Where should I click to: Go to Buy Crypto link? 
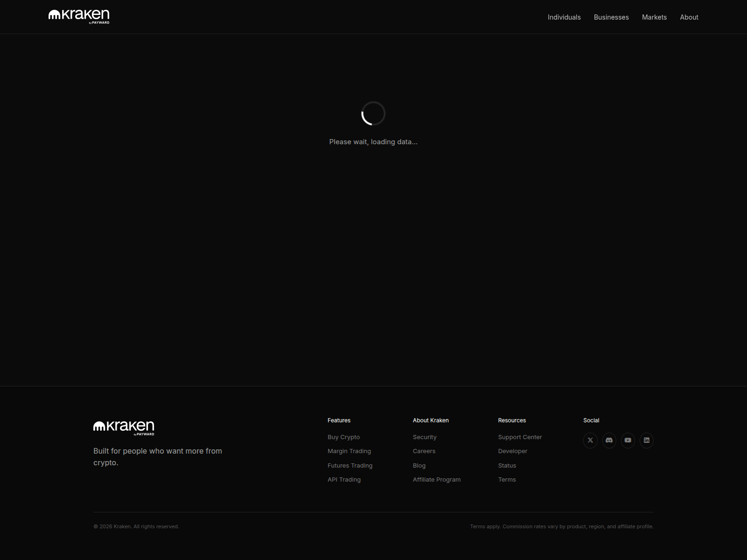344,437
